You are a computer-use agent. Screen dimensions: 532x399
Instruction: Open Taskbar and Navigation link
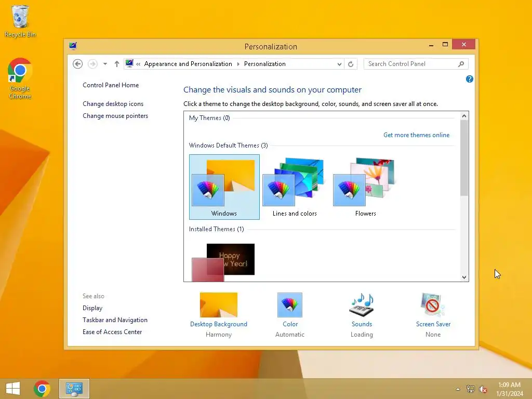pyautogui.click(x=115, y=320)
